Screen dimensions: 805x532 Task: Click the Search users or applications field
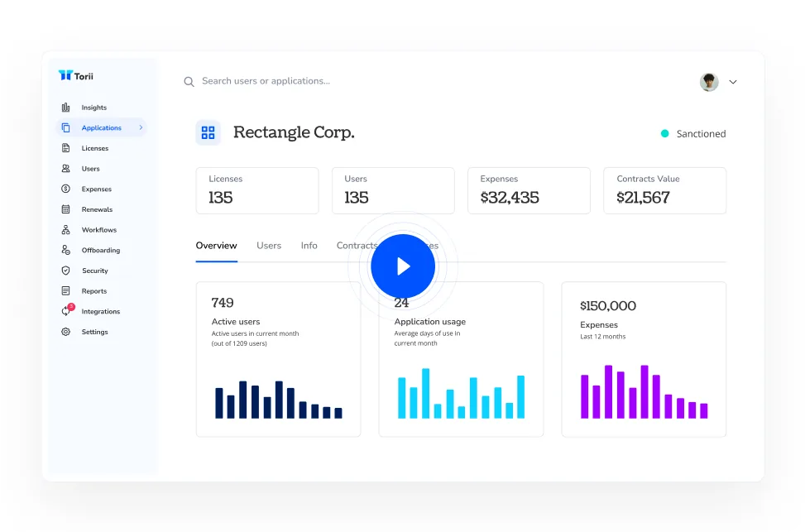click(x=266, y=81)
